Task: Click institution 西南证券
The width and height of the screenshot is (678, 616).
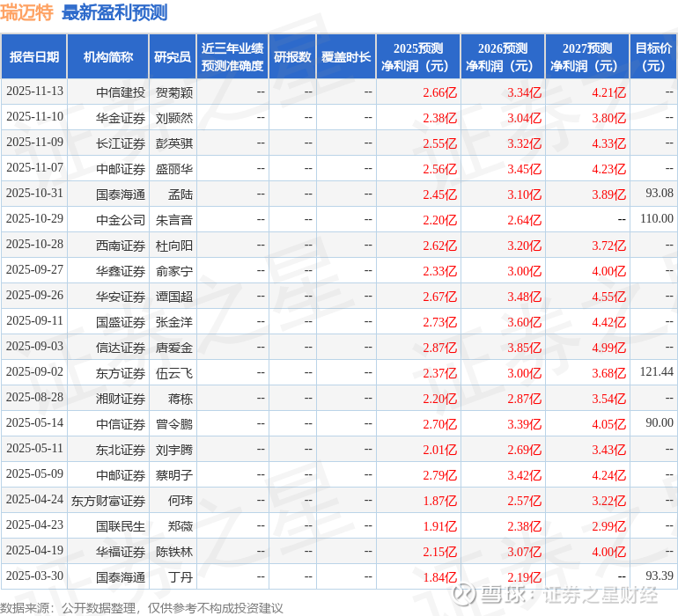Action: click(x=121, y=246)
